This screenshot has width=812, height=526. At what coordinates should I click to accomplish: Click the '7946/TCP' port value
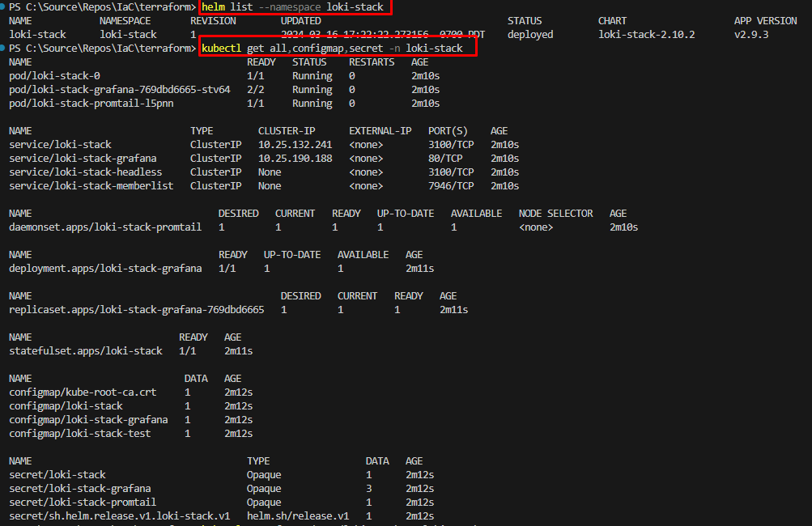tap(451, 186)
